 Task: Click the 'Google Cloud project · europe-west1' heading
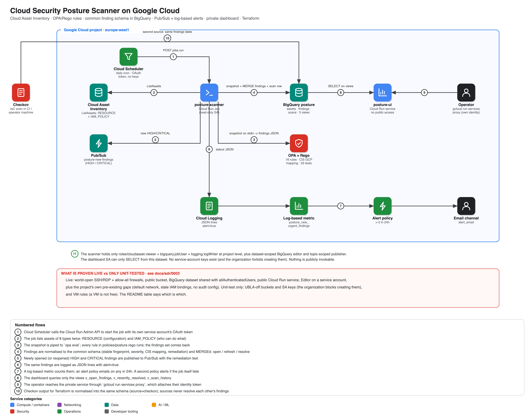tap(96, 30)
